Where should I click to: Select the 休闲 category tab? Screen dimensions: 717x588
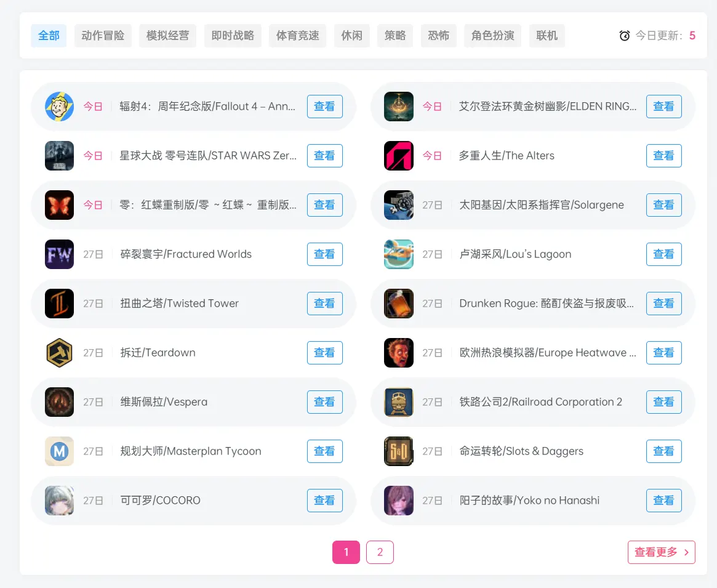tap(351, 36)
